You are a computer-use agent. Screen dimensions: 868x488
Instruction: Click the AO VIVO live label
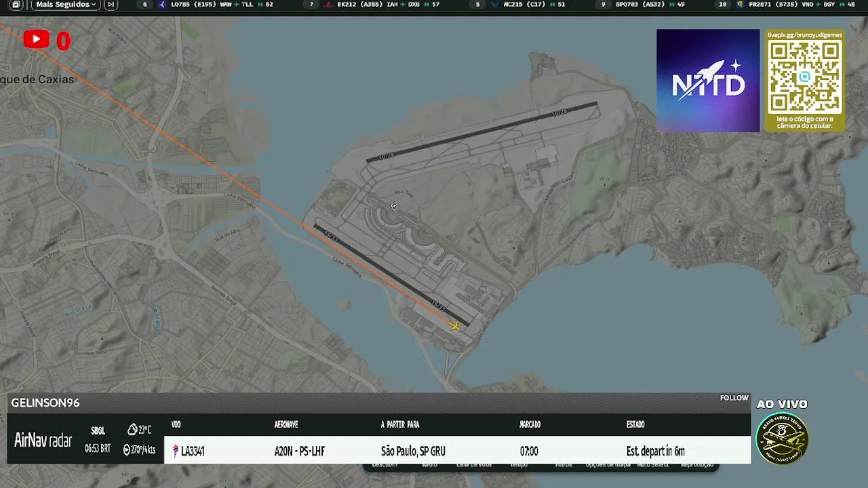click(x=782, y=404)
